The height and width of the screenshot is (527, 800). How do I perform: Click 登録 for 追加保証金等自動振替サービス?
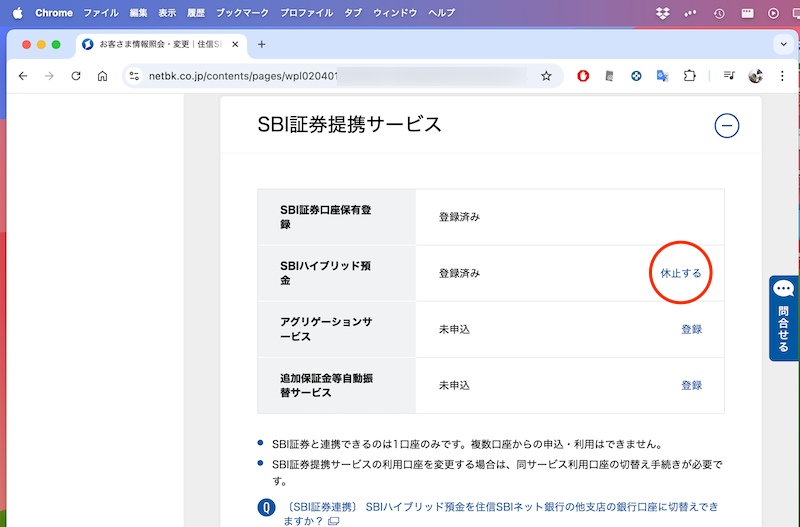click(x=691, y=385)
